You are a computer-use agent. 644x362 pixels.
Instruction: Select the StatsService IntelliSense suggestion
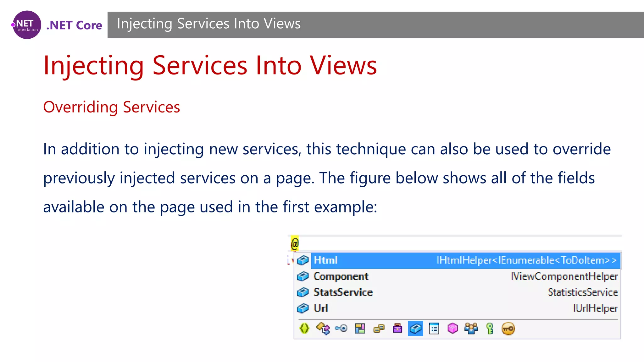(458, 292)
